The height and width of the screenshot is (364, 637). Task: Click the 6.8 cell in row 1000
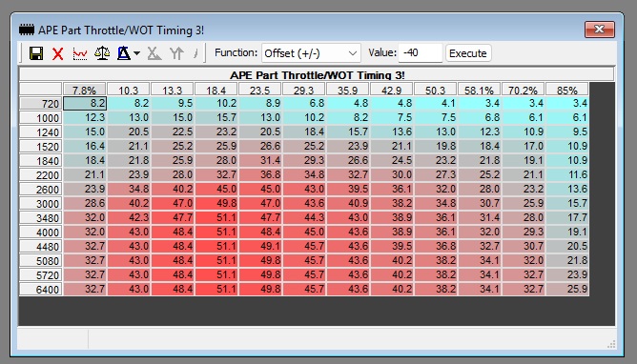point(480,118)
